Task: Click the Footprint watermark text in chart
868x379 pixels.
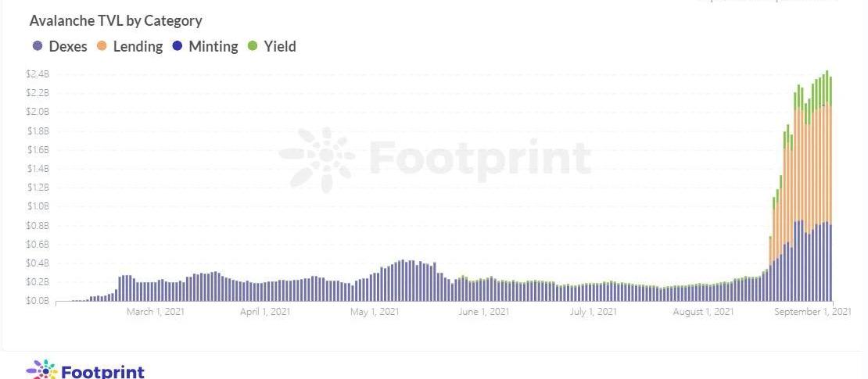Action: click(x=480, y=159)
